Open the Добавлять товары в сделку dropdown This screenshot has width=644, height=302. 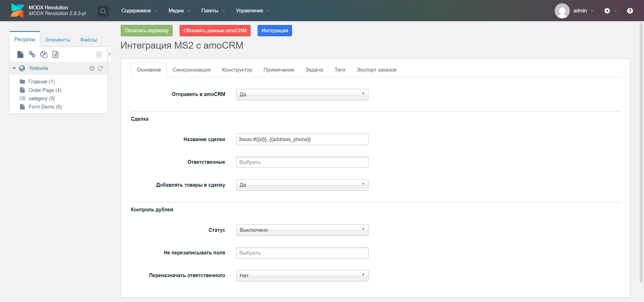tap(302, 185)
